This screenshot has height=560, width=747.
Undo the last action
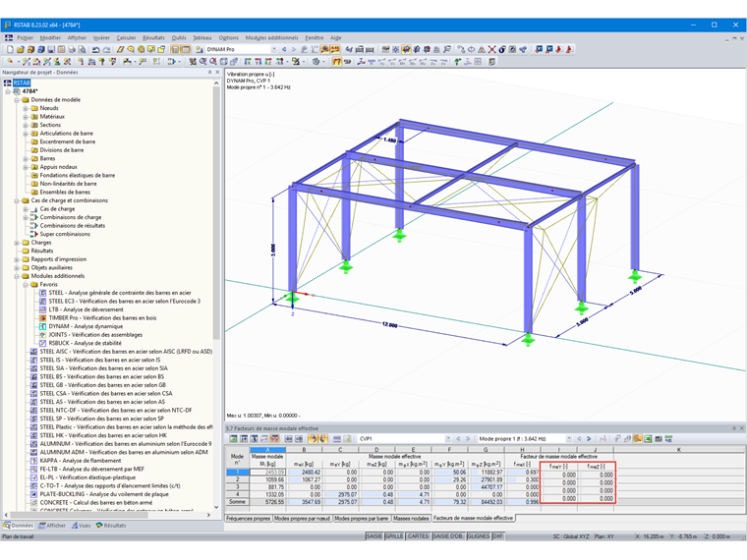click(x=95, y=49)
